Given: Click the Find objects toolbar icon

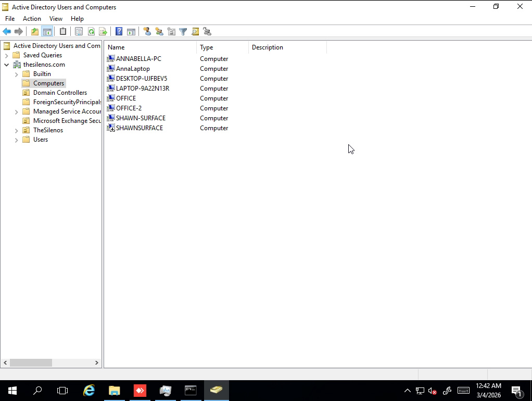Looking at the screenshot, I should point(195,32).
